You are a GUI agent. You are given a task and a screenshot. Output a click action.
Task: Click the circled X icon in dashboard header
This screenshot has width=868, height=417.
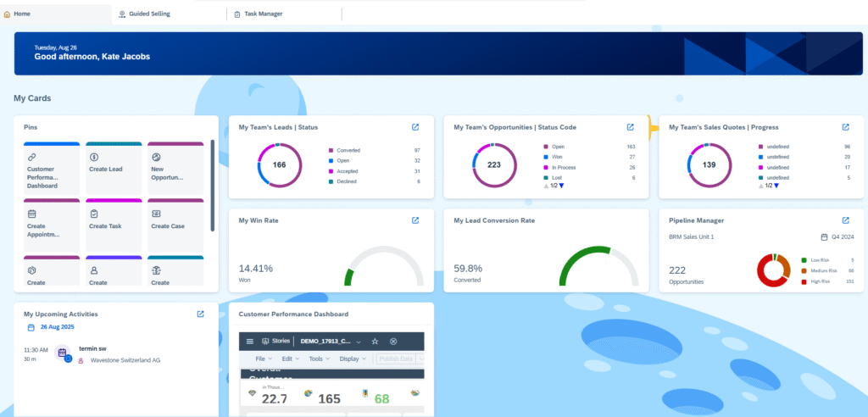tap(393, 341)
